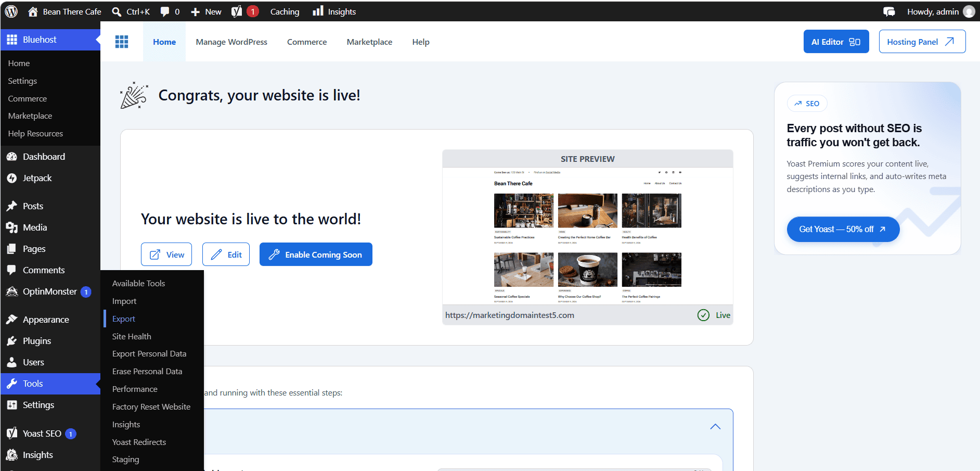This screenshot has height=471, width=980.
Task: Click the WordPress logo in admin bar
Action: (x=11, y=11)
